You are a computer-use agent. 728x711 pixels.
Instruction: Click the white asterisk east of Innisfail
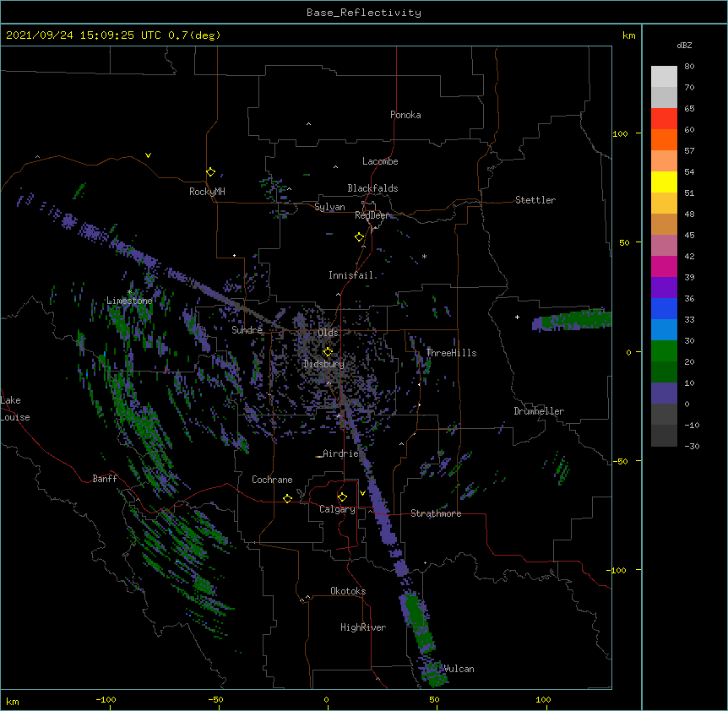(x=424, y=256)
